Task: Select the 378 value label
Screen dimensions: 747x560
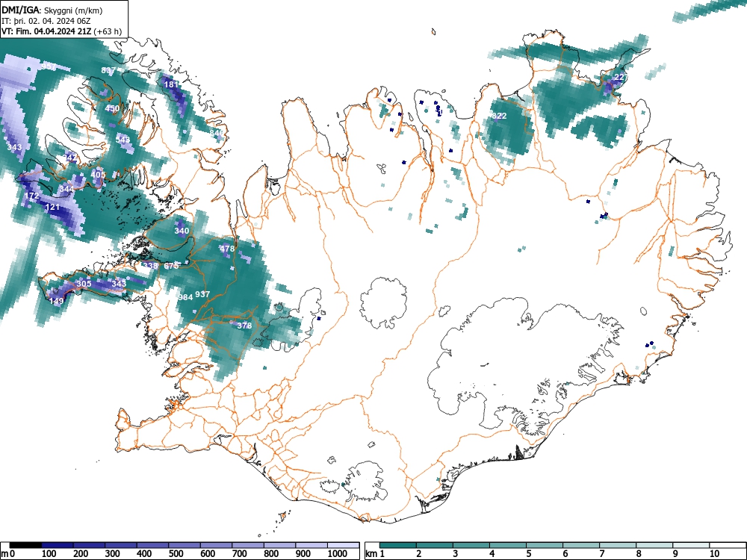Action: click(x=244, y=326)
